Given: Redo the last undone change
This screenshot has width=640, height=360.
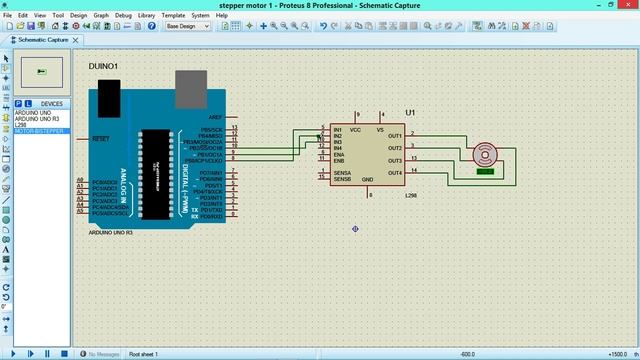Looking at the screenshot, I should click(x=334, y=26).
